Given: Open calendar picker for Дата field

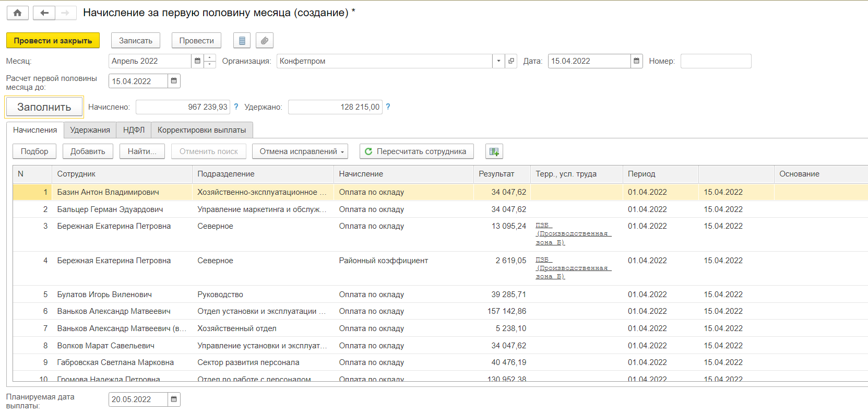Looking at the screenshot, I should (x=636, y=61).
